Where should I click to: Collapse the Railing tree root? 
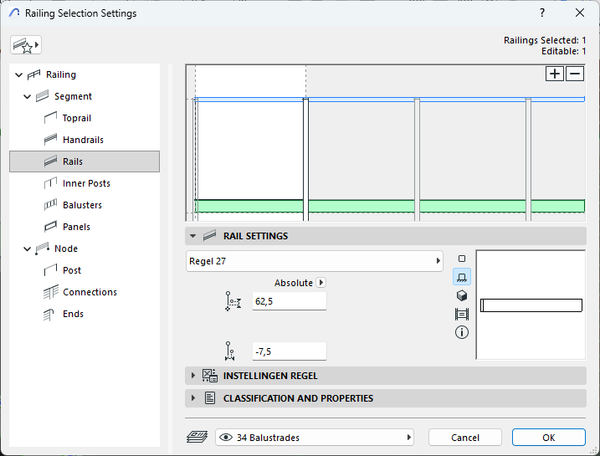(17, 75)
